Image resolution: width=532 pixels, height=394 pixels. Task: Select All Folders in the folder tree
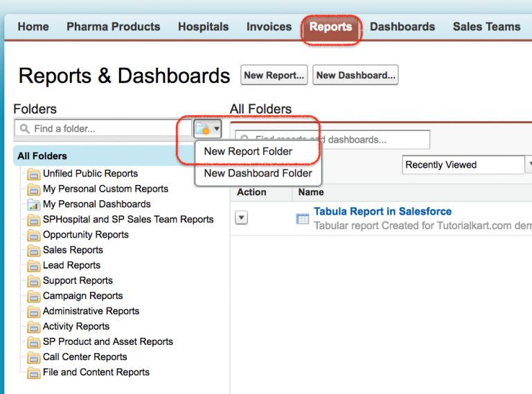[42, 156]
